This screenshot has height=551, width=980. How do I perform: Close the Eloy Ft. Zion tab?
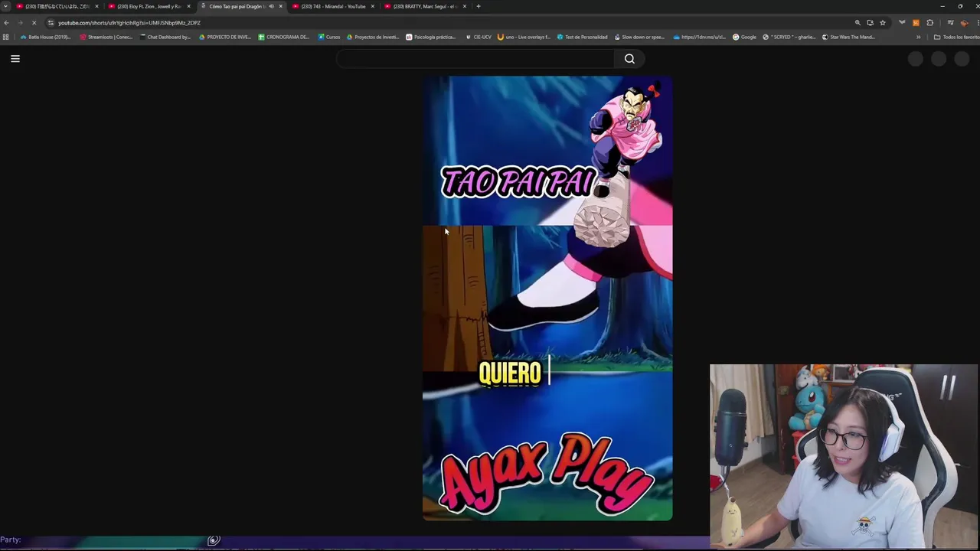point(189,6)
